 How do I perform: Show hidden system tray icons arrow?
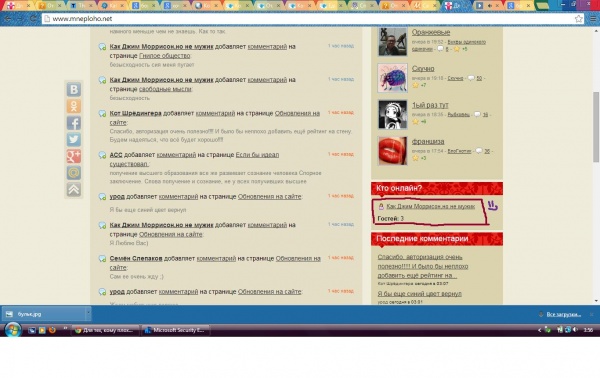[x=540, y=330]
